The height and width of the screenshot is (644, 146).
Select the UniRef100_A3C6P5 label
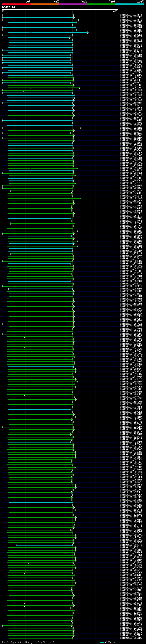131,615
